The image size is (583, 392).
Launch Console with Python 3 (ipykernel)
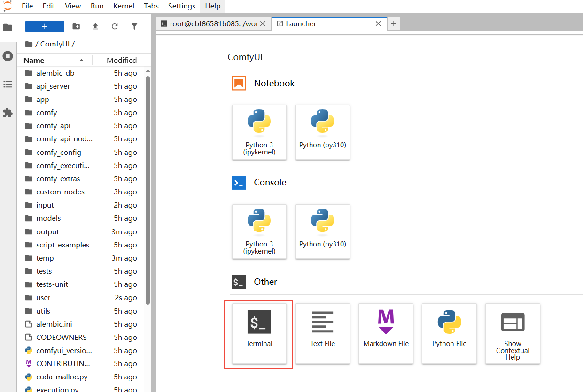(259, 231)
